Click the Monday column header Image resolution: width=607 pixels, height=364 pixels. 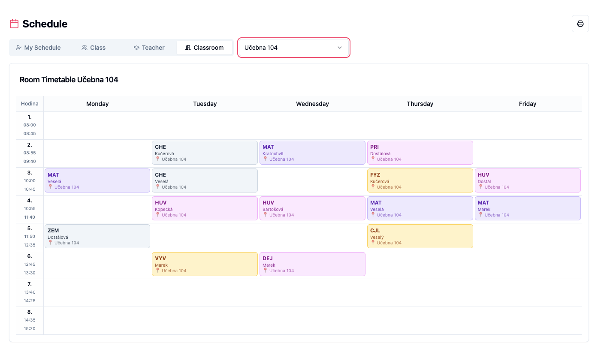[97, 104]
